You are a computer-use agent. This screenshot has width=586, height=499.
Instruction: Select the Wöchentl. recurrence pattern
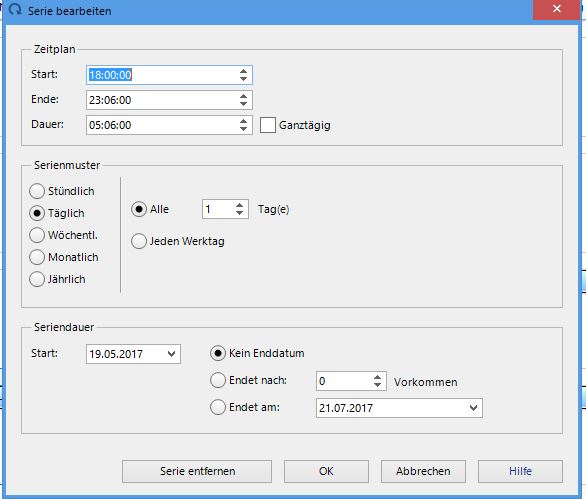pyautogui.click(x=37, y=235)
